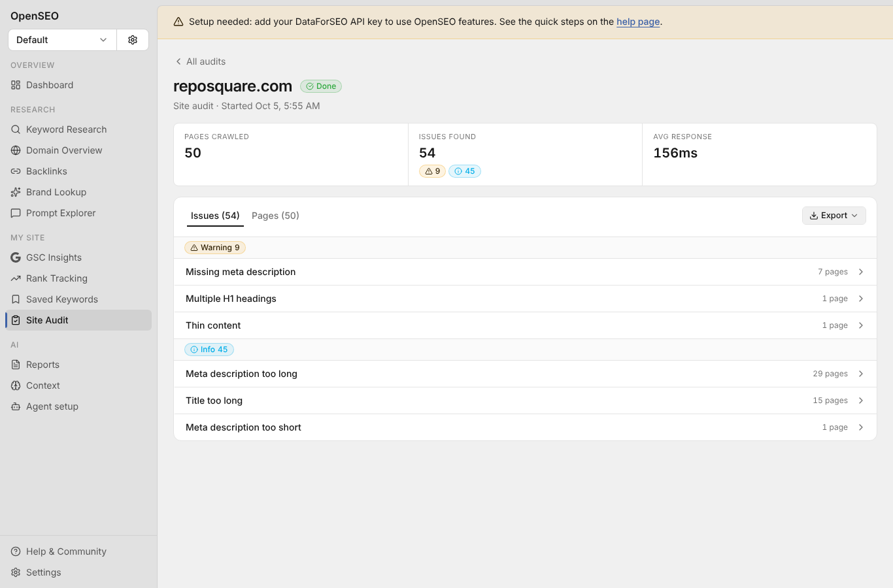Open the Default project dropdown
The width and height of the screenshot is (893, 588).
(62, 40)
